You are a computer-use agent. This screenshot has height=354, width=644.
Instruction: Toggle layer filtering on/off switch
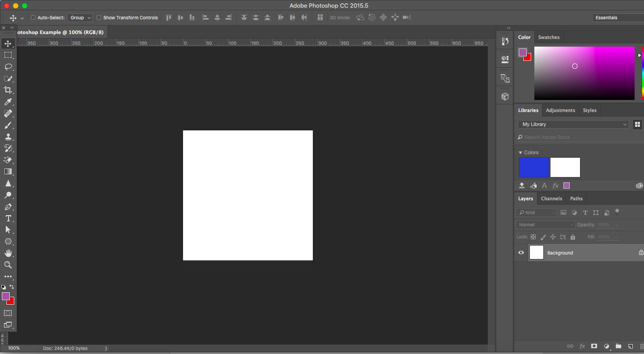pos(617,212)
